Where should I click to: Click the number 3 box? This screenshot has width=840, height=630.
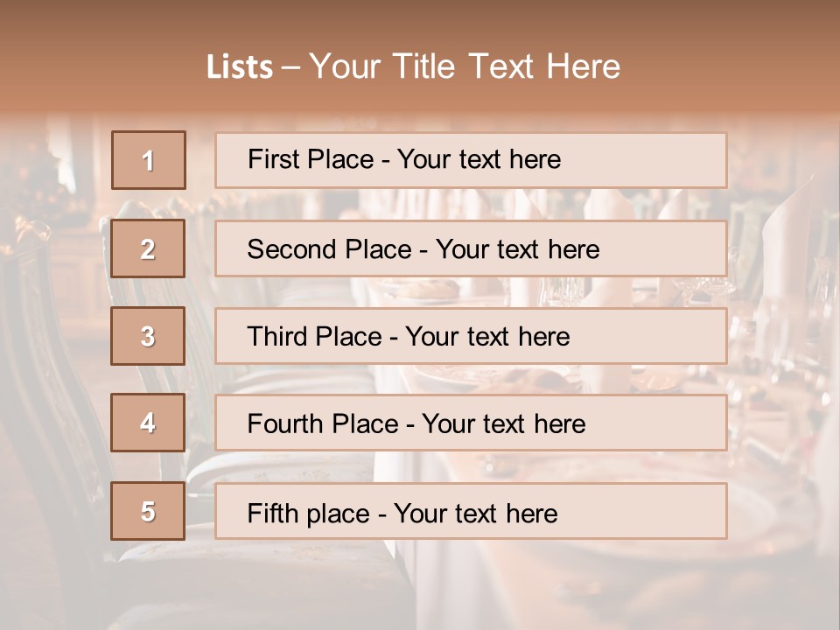pos(149,336)
